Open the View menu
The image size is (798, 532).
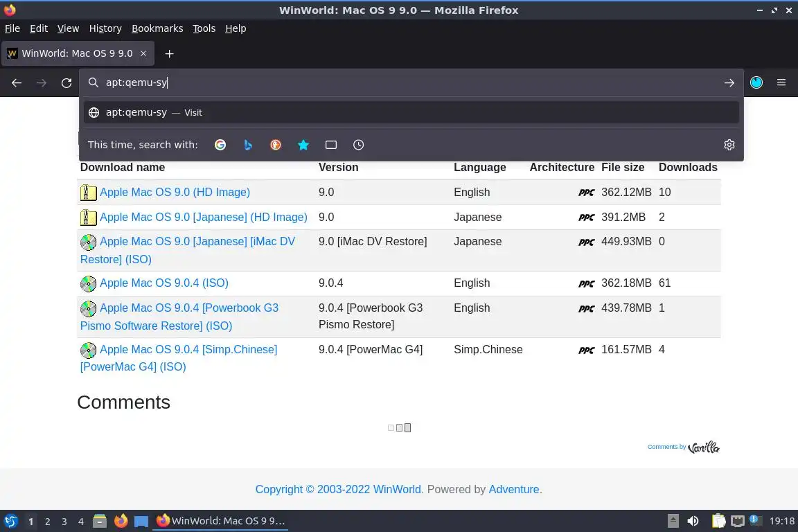pyautogui.click(x=68, y=28)
